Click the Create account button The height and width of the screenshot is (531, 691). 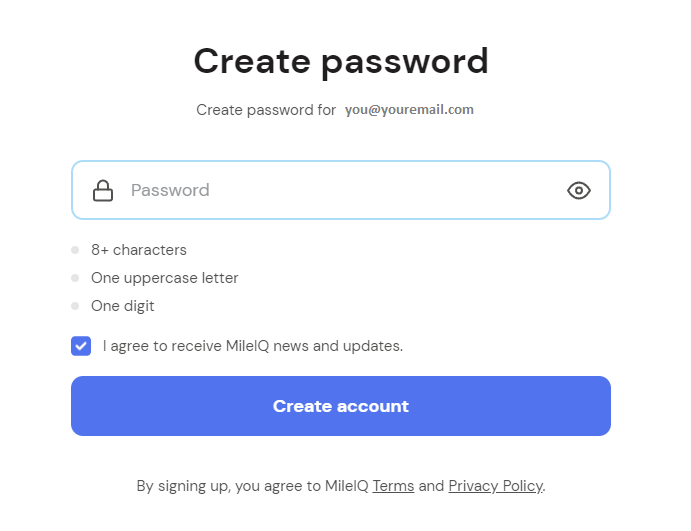point(341,406)
